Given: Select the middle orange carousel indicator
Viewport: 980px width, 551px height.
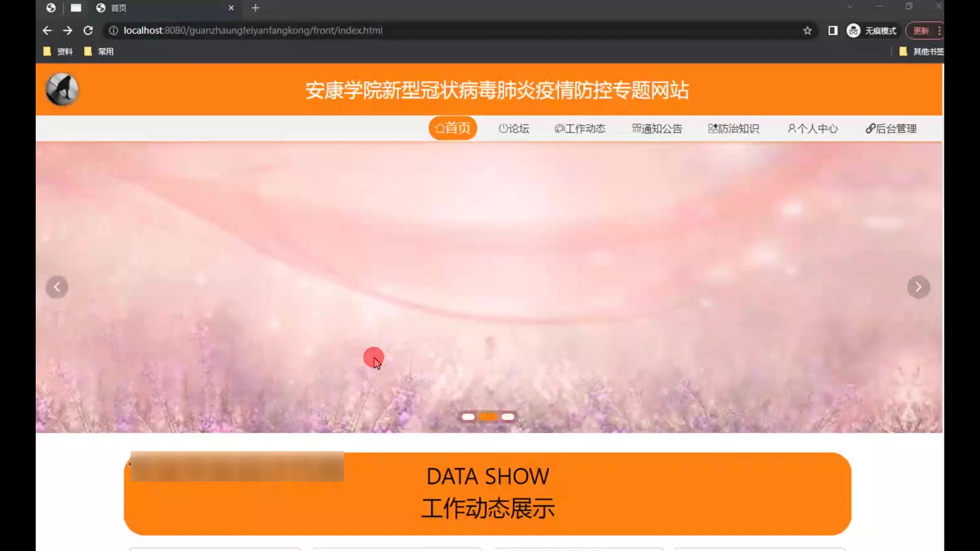Looking at the screenshot, I should tap(488, 417).
